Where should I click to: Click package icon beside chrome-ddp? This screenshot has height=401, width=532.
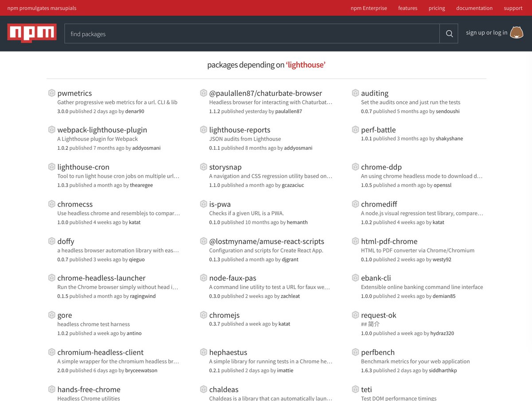[x=355, y=167]
